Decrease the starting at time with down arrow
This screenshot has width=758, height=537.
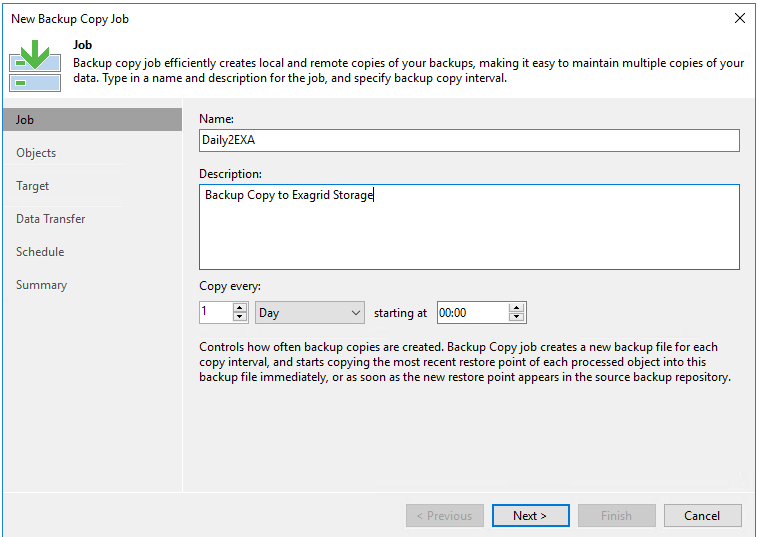click(516, 317)
